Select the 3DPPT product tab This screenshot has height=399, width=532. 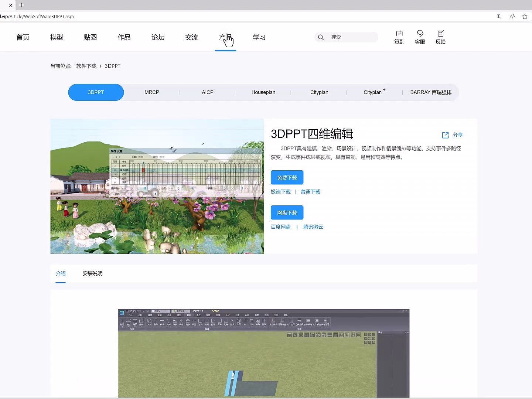click(96, 92)
